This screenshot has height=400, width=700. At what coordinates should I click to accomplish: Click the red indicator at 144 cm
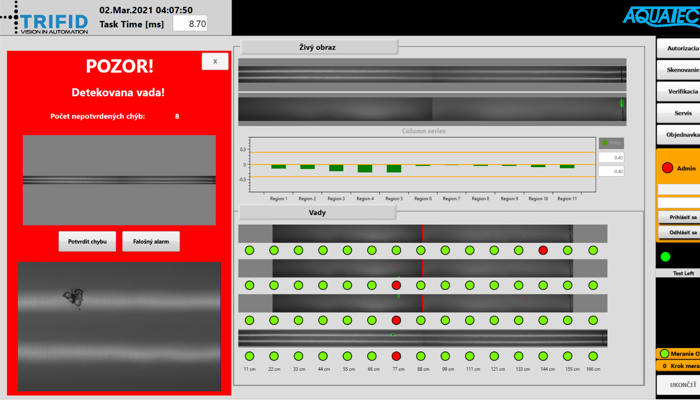tap(543, 250)
